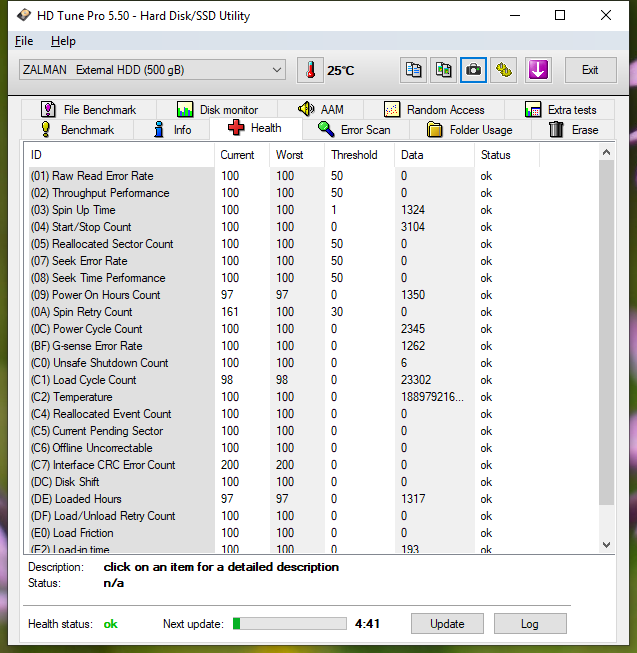Image resolution: width=637 pixels, height=653 pixels.
Task: Select the Power On Hours Count row
Action: coord(283,295)
